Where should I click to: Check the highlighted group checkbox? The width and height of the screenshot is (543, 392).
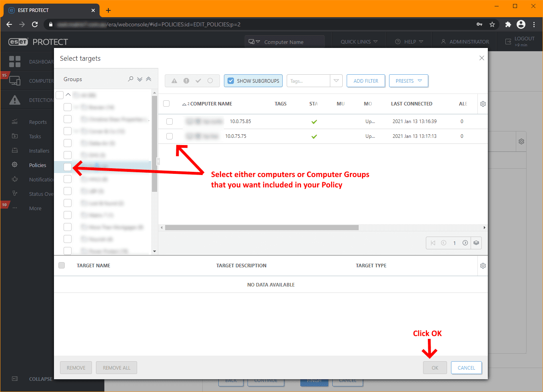point(68,167)
